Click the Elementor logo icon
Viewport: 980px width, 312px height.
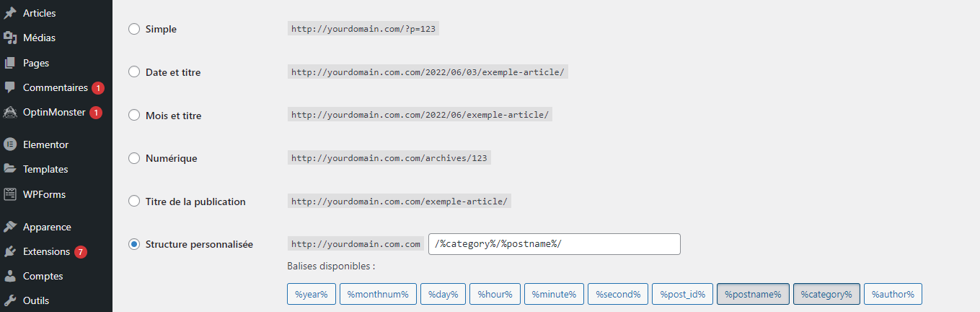point(10,144)
